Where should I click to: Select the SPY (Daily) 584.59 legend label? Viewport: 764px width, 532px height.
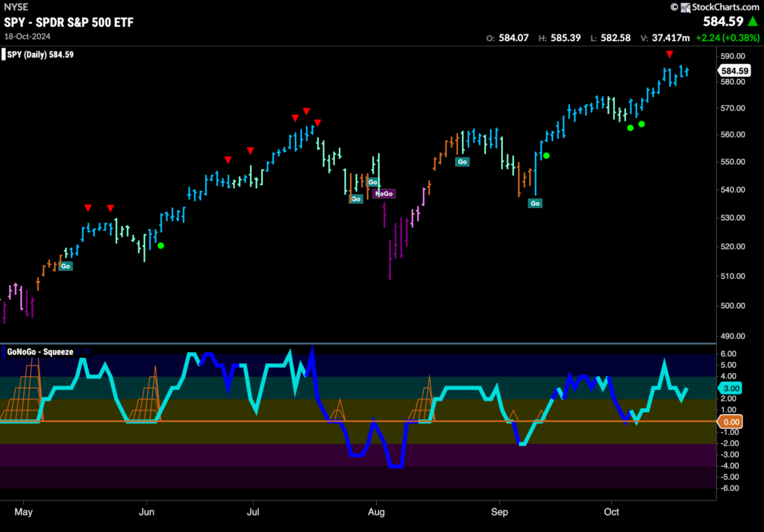point(40,54)
